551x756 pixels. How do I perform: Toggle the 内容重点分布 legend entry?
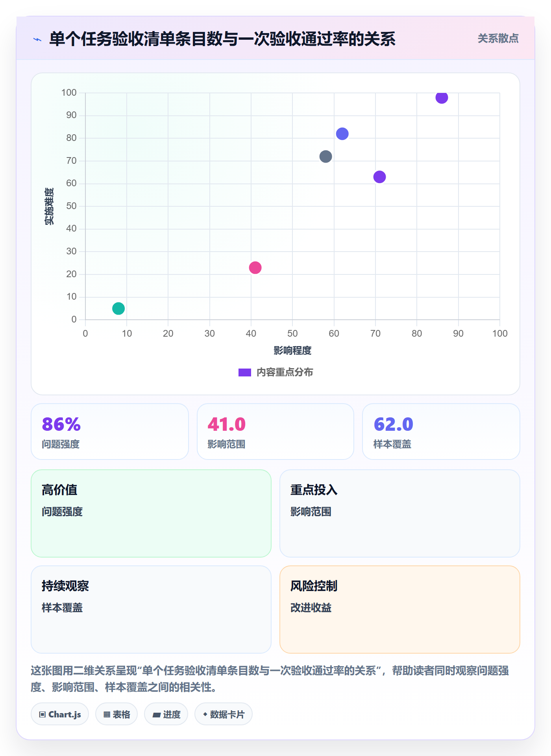(x=275, y=372)
